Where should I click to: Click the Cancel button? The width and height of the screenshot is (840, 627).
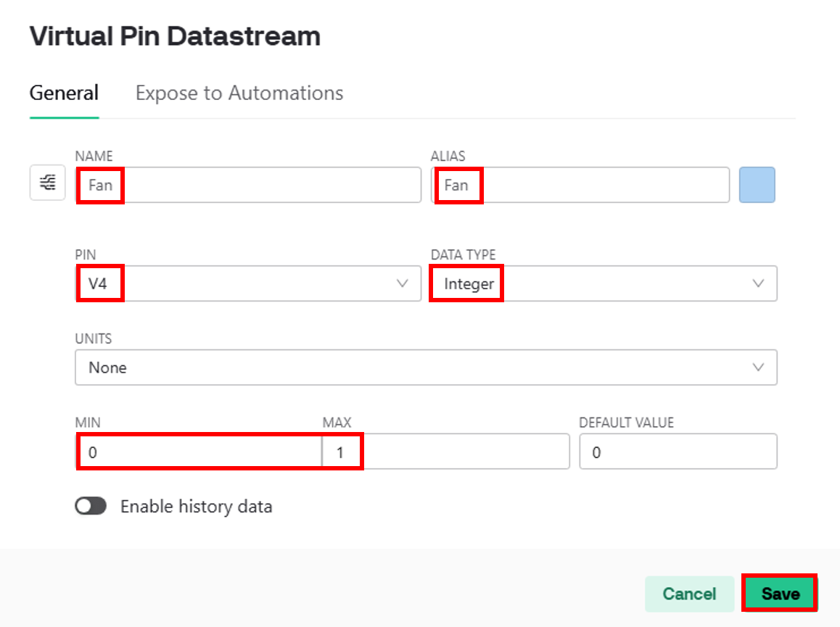click(689, 593)
